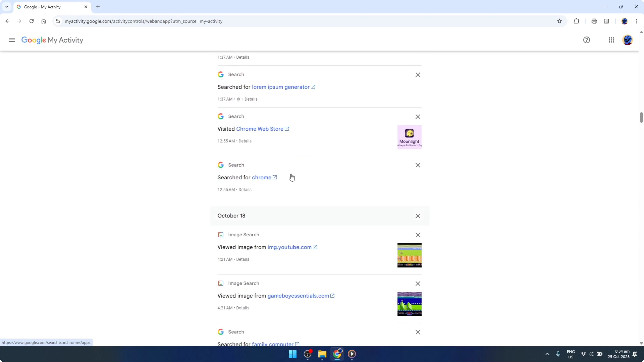Screen dimensions: 644x362
Task: Open the Moonlight extension thumbnail
Action: click(x=409, y=137)
